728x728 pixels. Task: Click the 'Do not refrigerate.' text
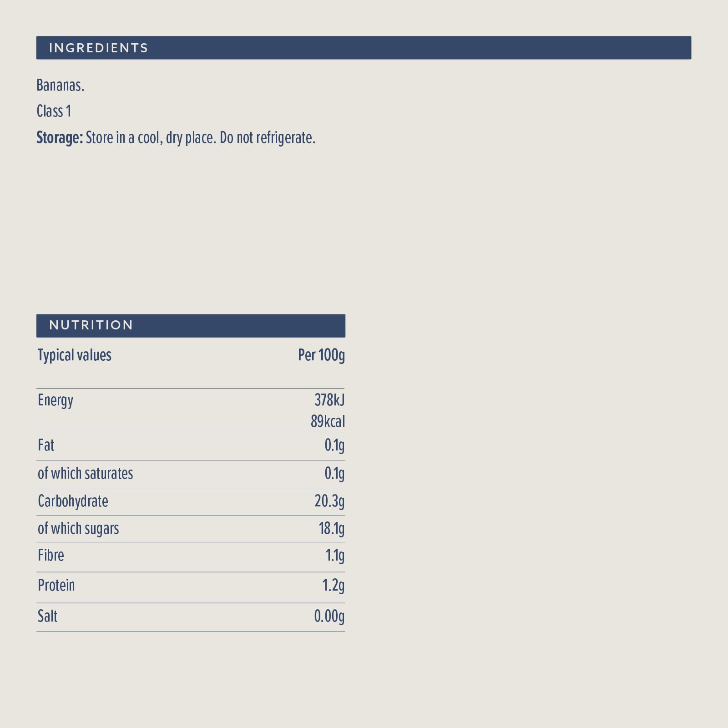tap(268, 137)
